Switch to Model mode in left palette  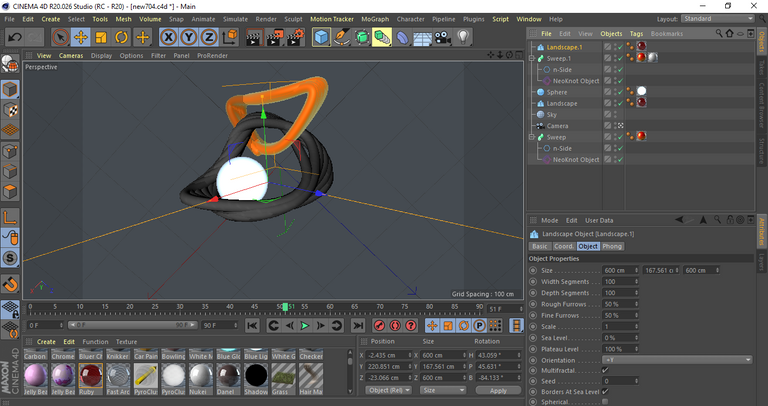click(10, 90)
